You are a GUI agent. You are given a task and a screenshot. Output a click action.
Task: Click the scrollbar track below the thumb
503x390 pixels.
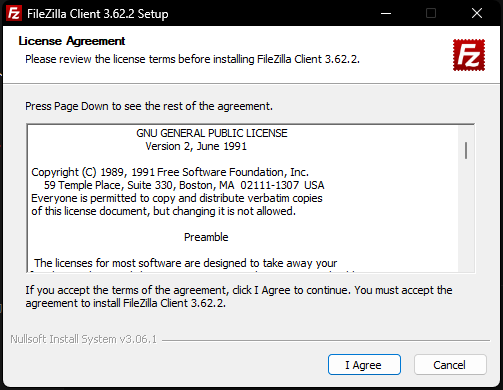click(466, 217)
